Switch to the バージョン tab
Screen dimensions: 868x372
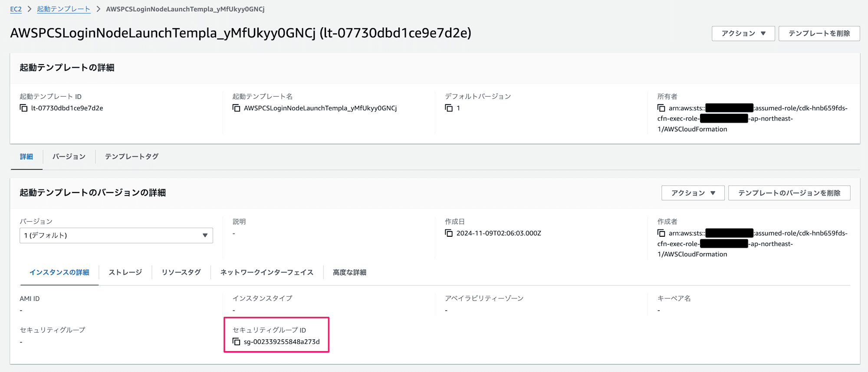[x=69, y=157]
